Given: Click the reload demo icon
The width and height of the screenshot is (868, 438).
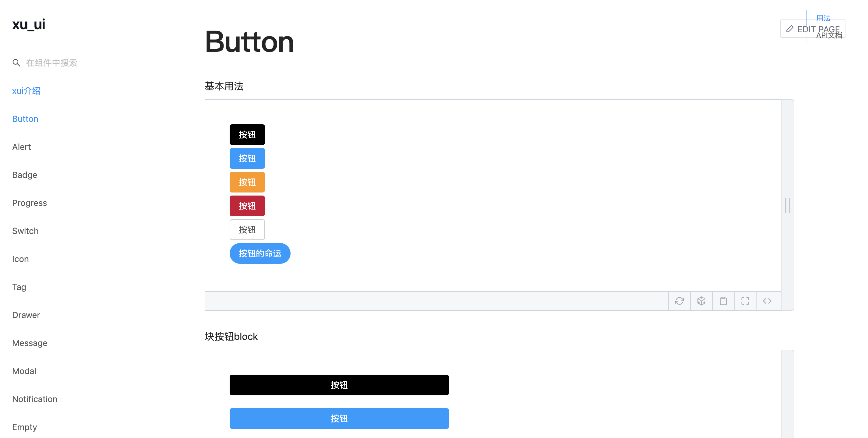Looking at the screenshot, I should tap(679, 301).
